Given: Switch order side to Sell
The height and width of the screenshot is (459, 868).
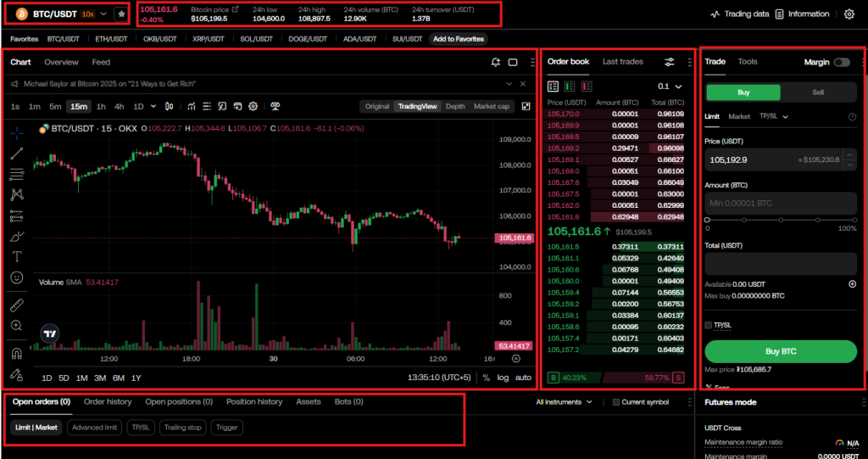Looking at the screenshot, I should click(x=818, y=92).
